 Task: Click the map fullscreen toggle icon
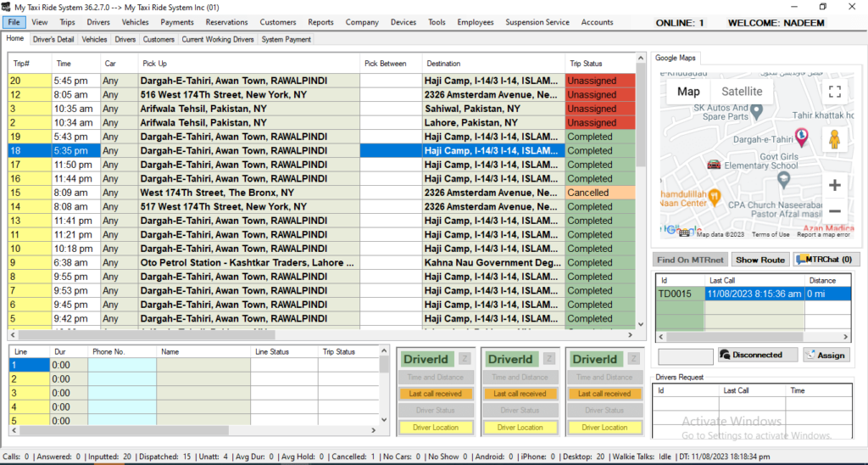pos(834,91)
